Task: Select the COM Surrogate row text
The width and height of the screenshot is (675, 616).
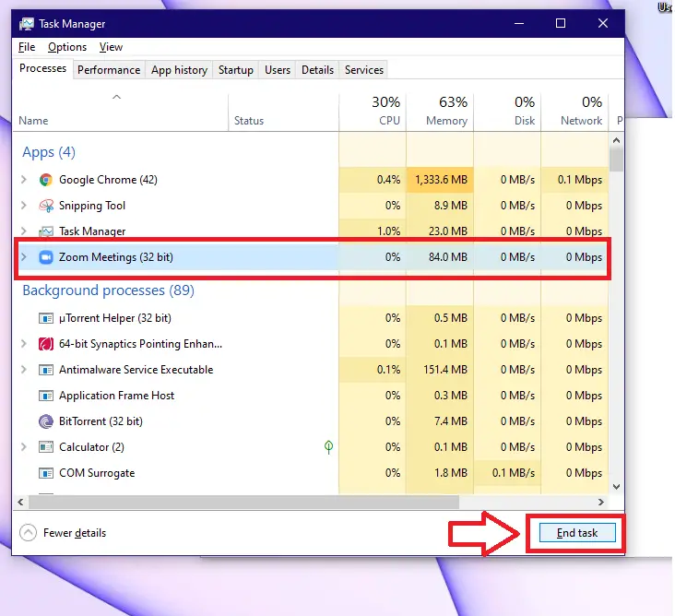Action: (97, 473)
